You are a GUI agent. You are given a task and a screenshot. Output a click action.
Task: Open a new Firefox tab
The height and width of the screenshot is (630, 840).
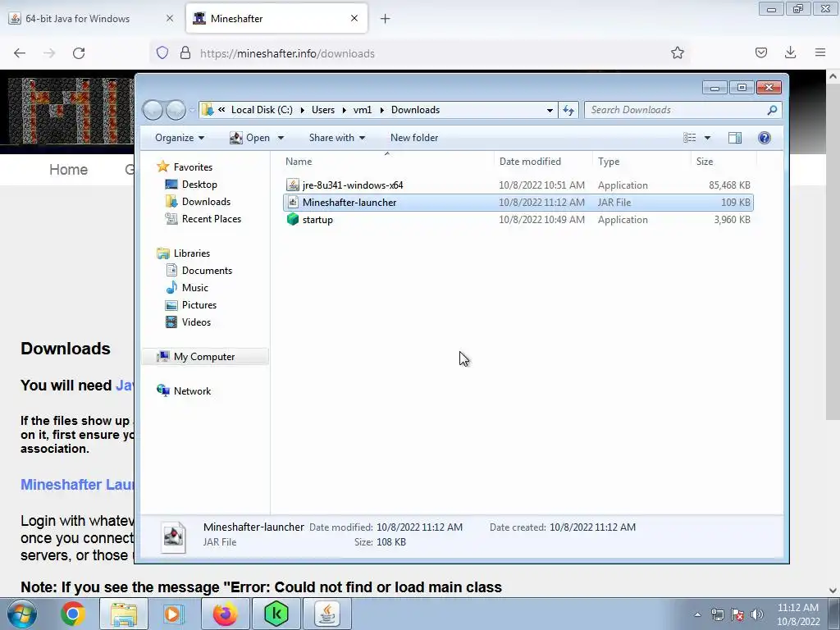[386, 19]
